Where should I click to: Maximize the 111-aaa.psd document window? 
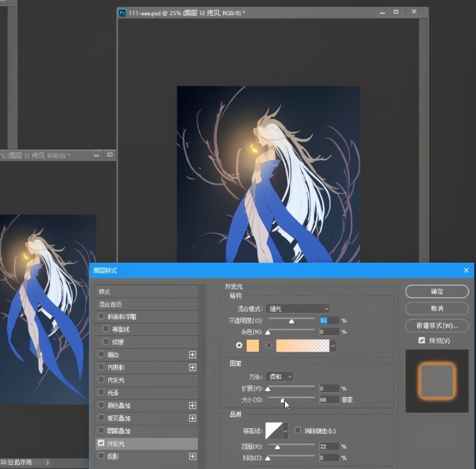pyautogui.click(x=396, y=12)
